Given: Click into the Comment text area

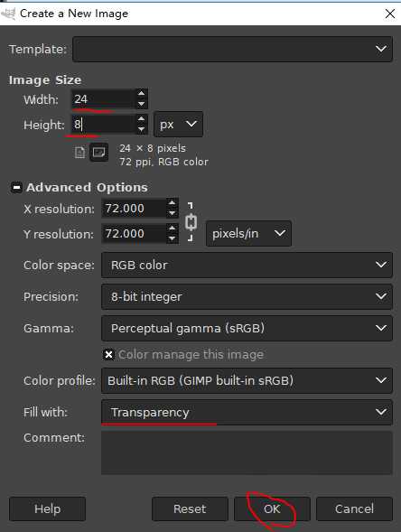Looking at the screenshot, I should click(x=247, y=453).
